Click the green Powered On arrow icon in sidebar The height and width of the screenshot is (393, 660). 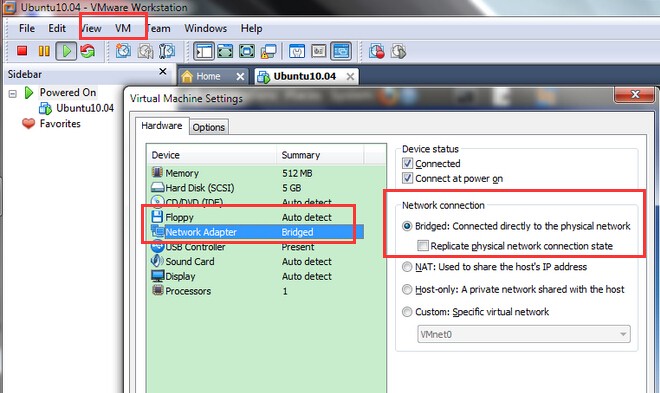pos(29,93)
